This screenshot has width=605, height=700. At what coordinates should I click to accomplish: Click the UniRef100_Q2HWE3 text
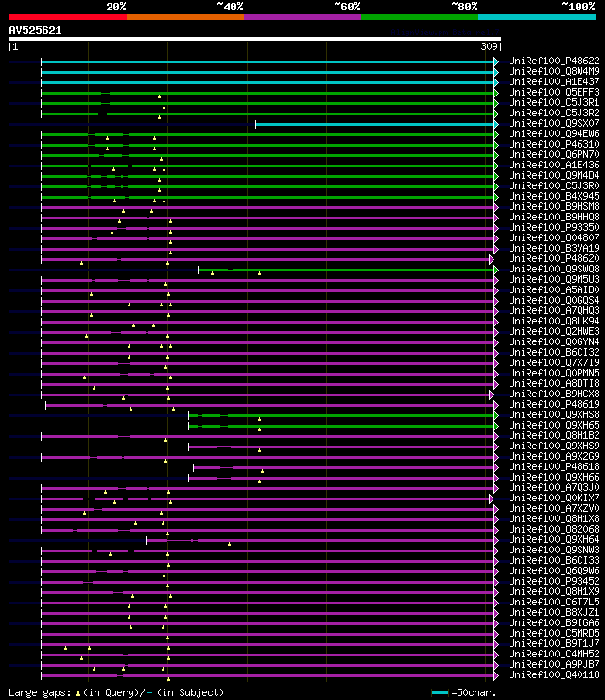tap(554, 332)
